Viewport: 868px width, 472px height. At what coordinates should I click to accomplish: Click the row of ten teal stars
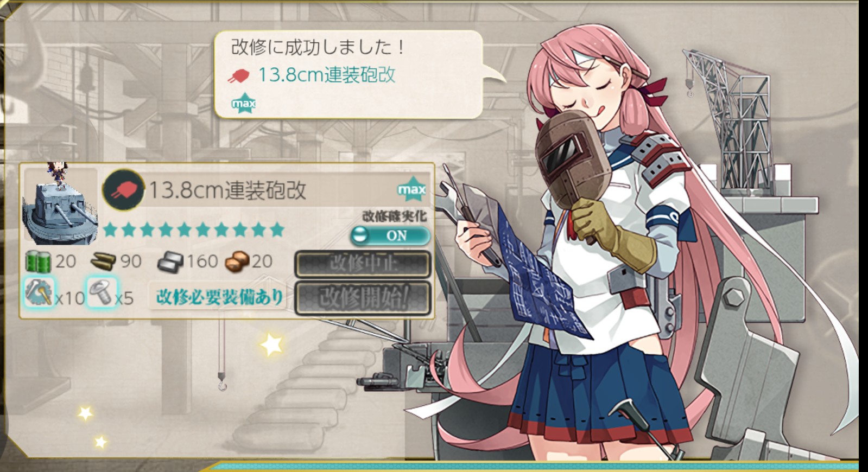coord(194,229)
